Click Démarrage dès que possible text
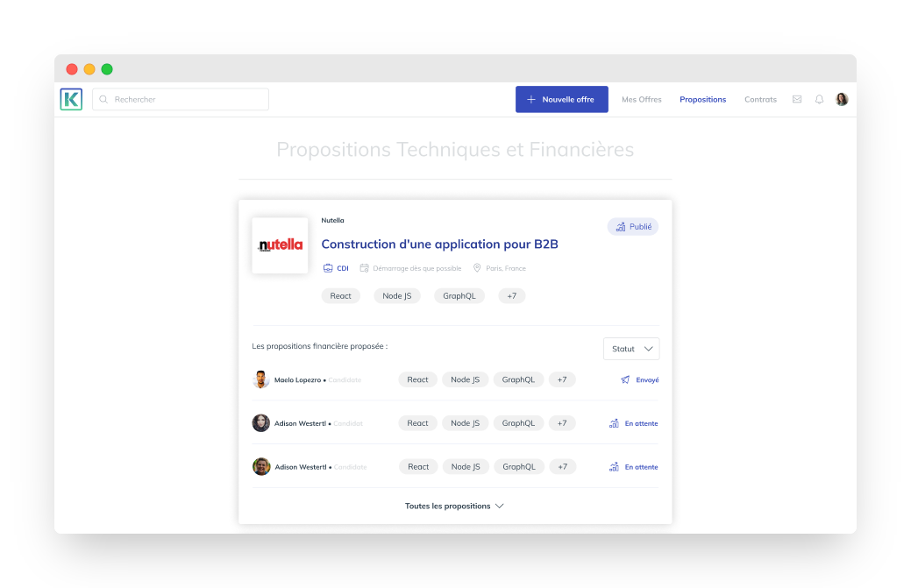The height and width of the screenshot is (588, 911). coord(417,268)
